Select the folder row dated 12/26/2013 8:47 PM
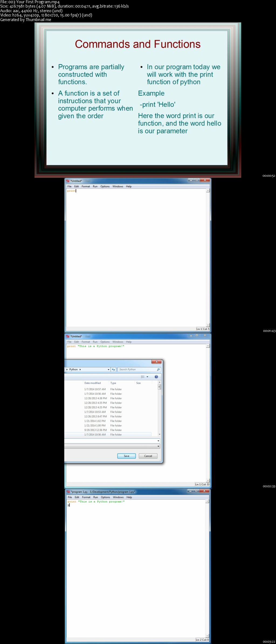Screen dimensions: 276x644 [x=108, y=417]
